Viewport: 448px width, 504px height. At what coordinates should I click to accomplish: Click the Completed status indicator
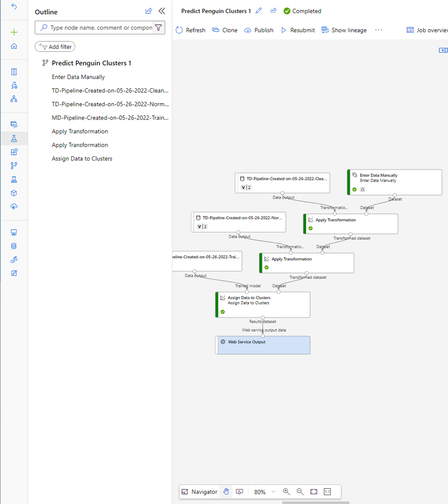302,11
